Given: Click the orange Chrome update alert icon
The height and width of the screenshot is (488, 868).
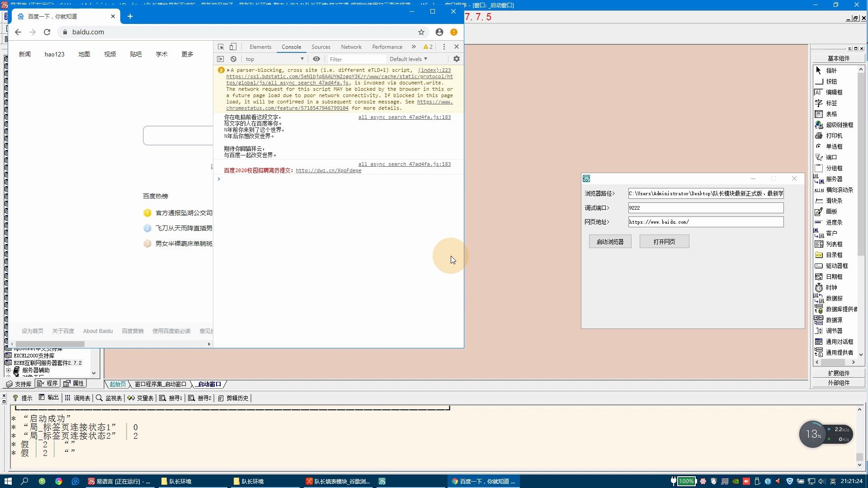Looking at the screenshot, I should [454, 32].
